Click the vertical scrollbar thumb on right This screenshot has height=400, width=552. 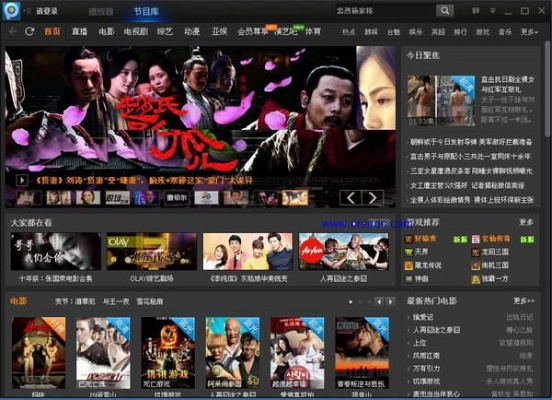coord(547,88)
